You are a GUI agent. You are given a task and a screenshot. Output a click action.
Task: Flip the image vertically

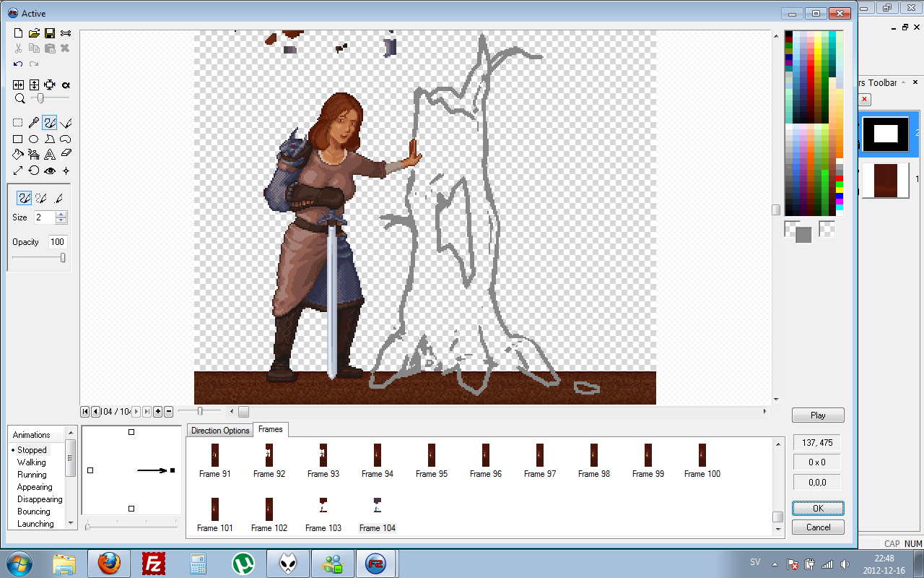point(34,85)
